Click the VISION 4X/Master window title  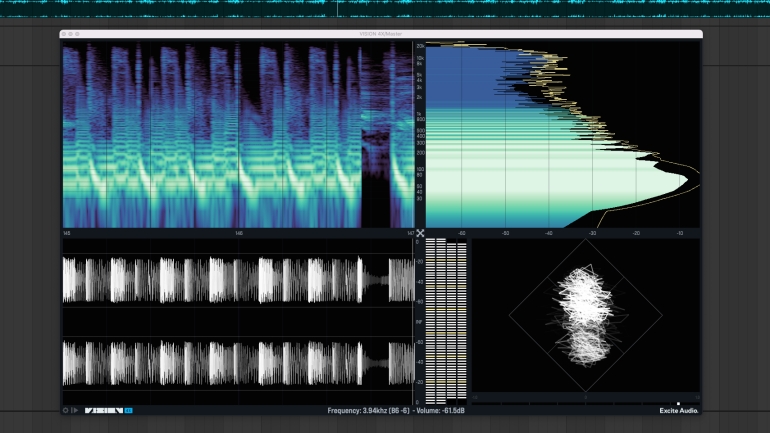pos(382,34)
